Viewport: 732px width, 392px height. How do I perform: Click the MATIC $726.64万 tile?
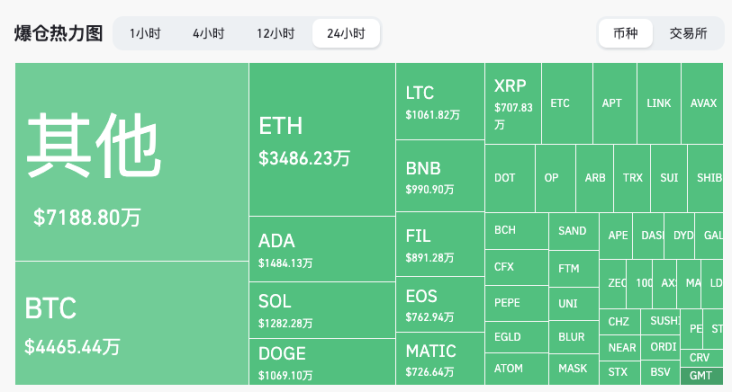[x=440, y=359]
